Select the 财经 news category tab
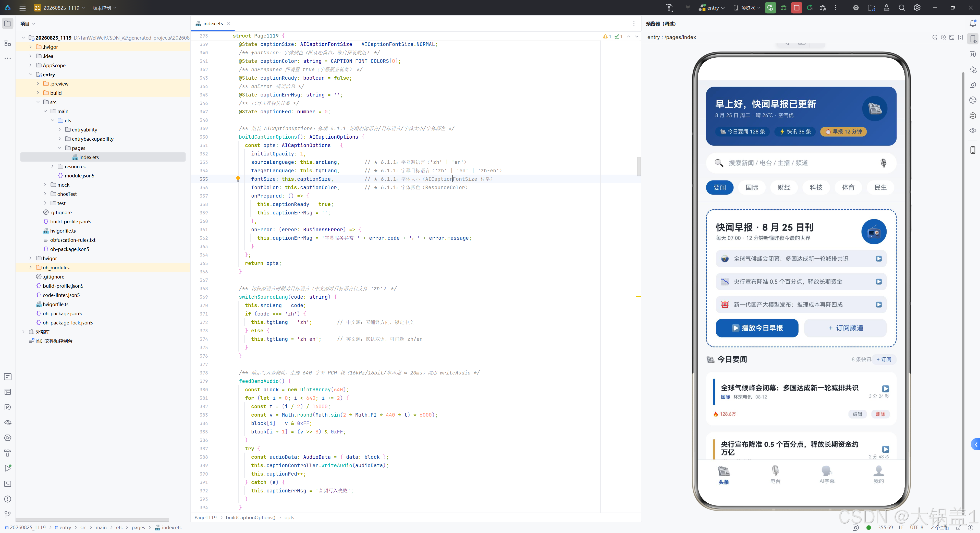Image resolution: width=980 pixels, height=533 pixels. [x=784, y=187]
